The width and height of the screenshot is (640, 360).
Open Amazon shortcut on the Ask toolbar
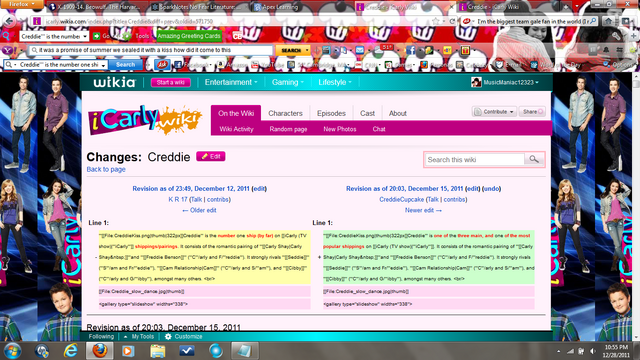tap(233, 65)
